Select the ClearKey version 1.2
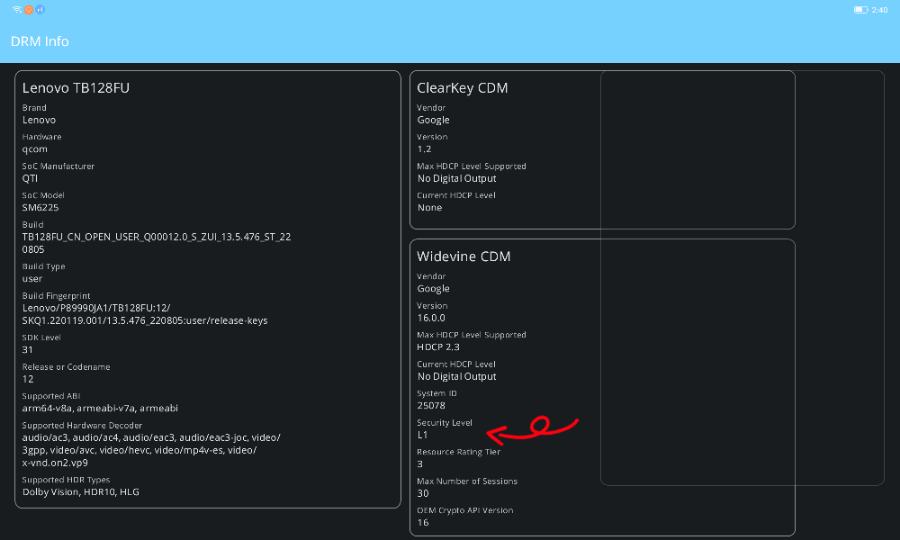This screenshot has height=540, width=900. pyautogui.click(x=424, y=149)
